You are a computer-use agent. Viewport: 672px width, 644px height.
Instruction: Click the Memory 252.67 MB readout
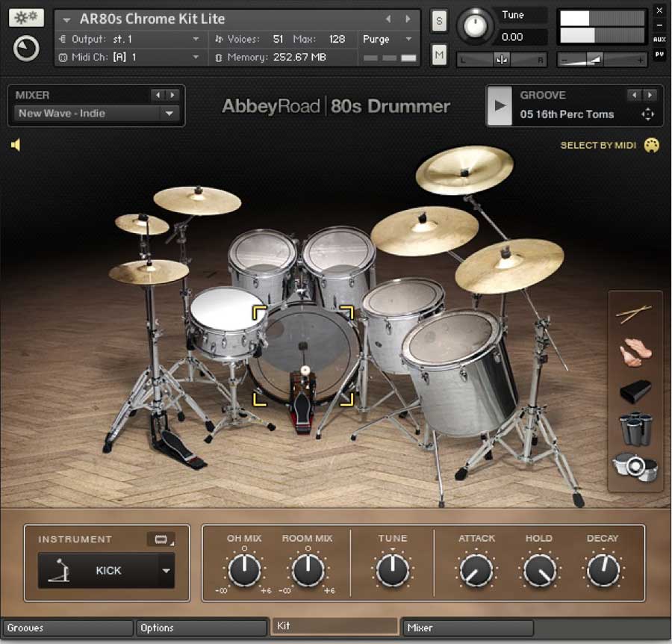299,57
